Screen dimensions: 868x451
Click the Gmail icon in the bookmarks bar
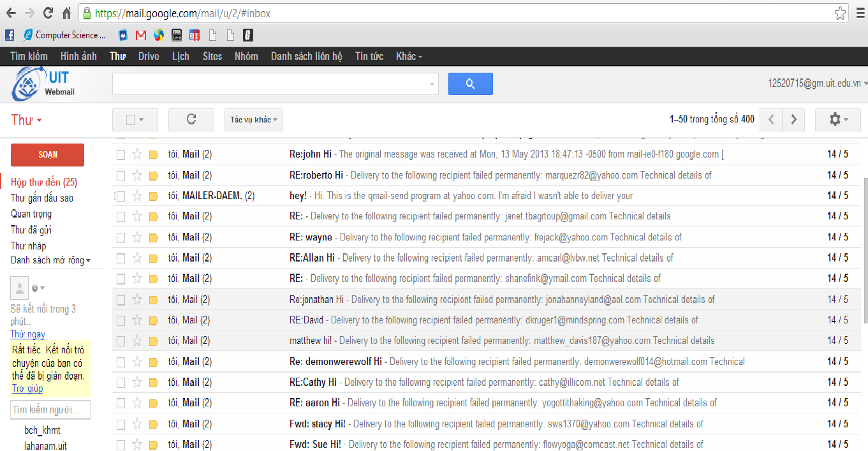click(140, 34)
